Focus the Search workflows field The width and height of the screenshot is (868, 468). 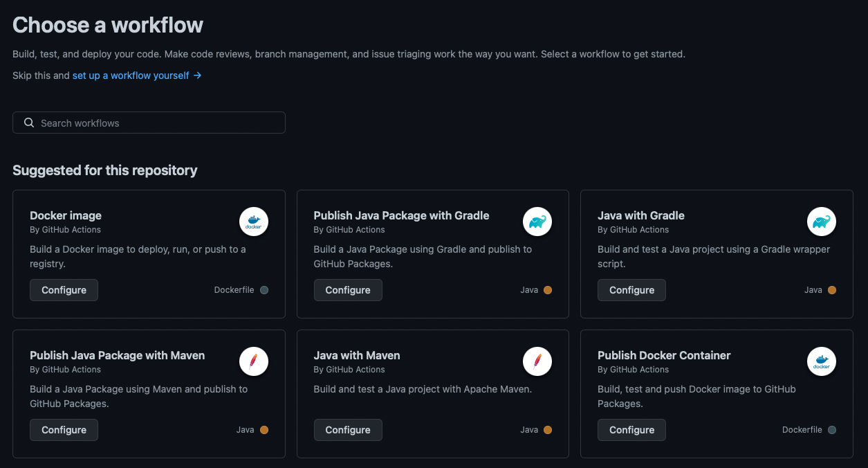pyautogui.click(x=149, y=123)
